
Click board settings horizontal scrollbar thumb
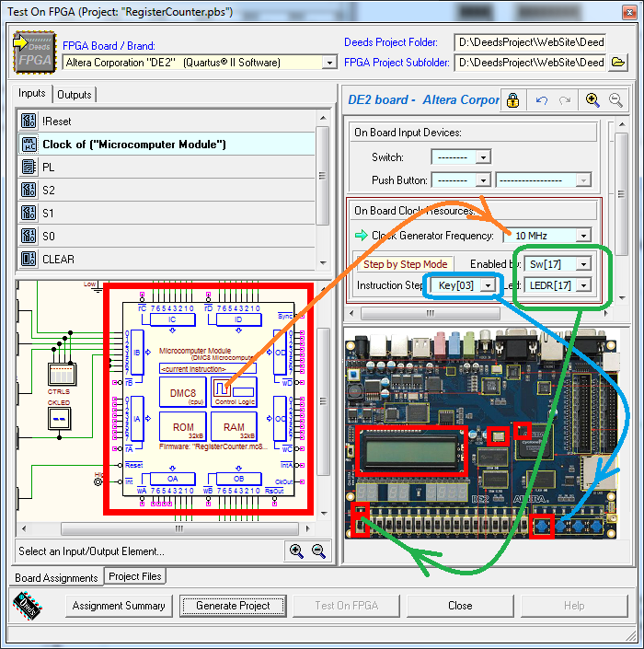pos(431,313)
